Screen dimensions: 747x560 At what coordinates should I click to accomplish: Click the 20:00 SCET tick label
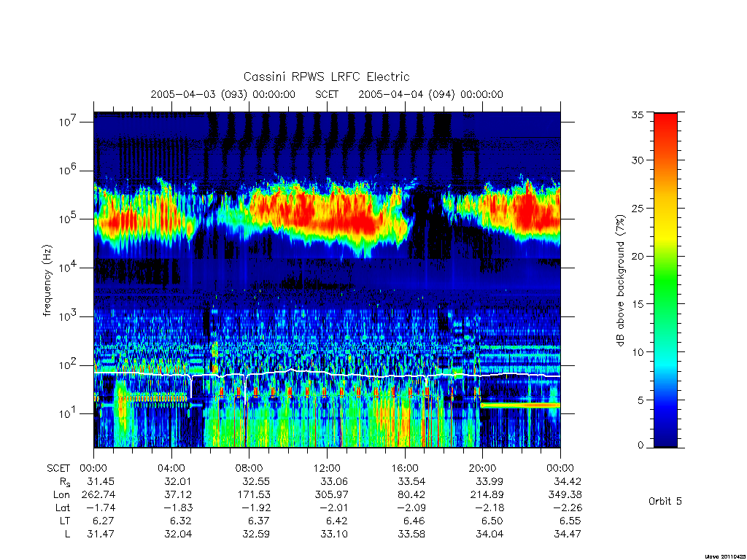pos(483,468)
